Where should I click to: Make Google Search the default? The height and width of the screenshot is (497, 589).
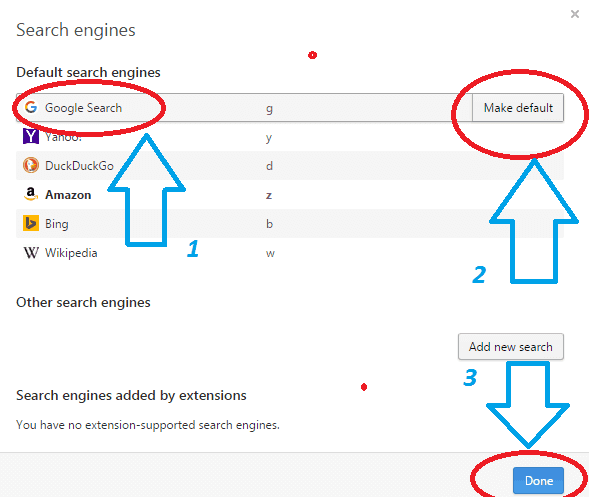point(518,108)
